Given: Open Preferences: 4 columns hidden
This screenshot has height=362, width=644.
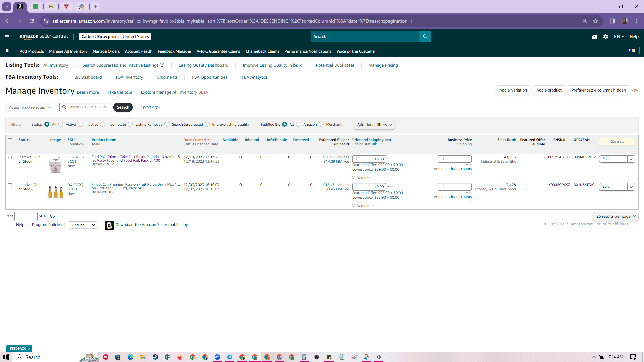Looking at the screenshot, I should 598,90.
